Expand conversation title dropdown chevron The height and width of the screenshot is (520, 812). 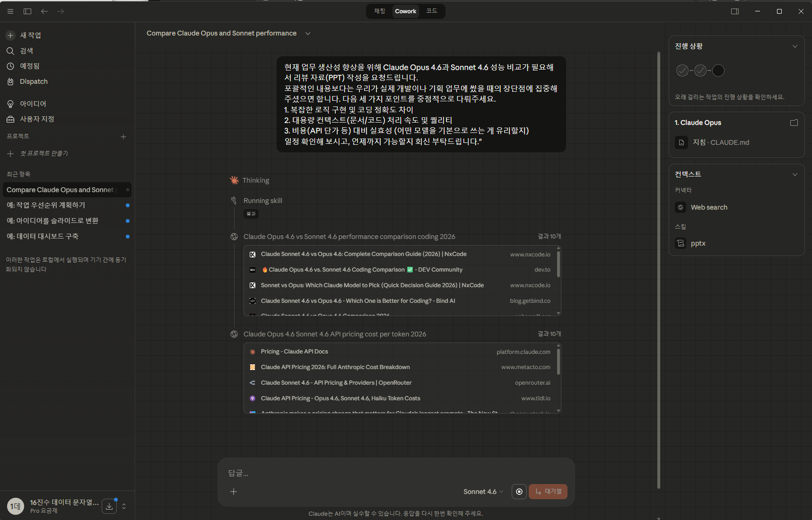pos(308,34)
